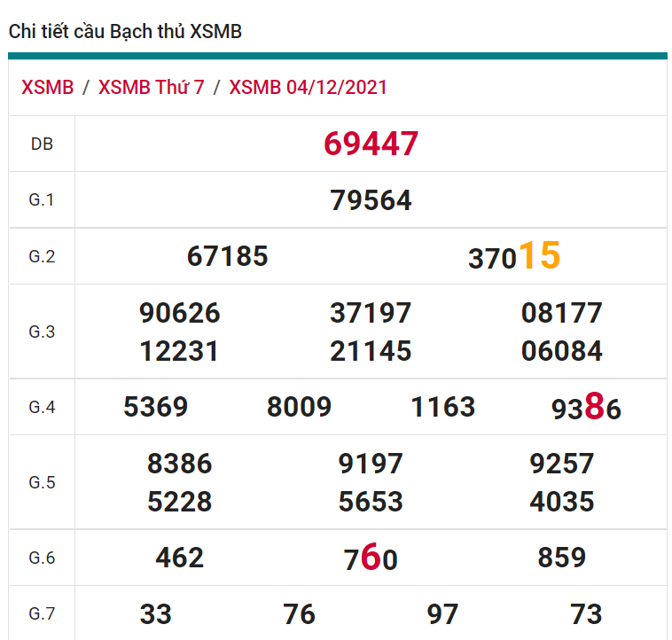Image resolution: width=672 pixels, height=640 pixels.
Task: Select the special prize number 69447
Action: point(371,144)
